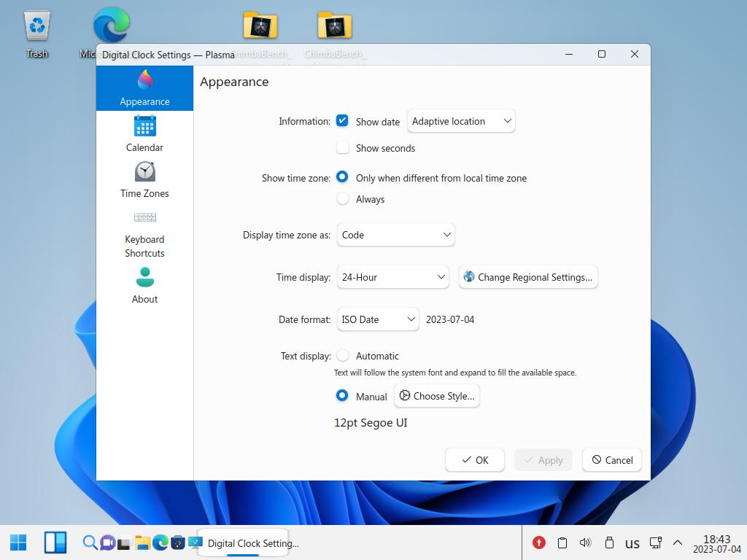747x560 pixels.
Task: Open the 24-Hour time display dropdown
Action: click(x=392, y=277)
